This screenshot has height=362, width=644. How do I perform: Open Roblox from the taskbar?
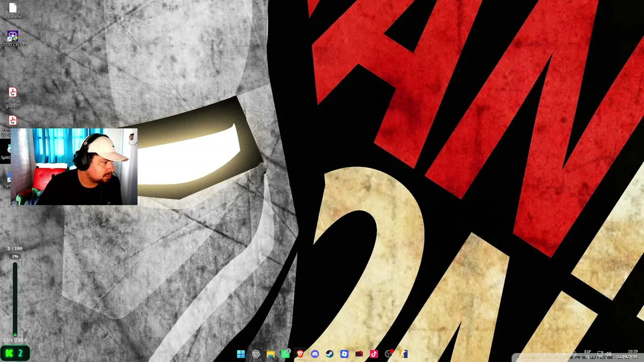coord(344,354)
